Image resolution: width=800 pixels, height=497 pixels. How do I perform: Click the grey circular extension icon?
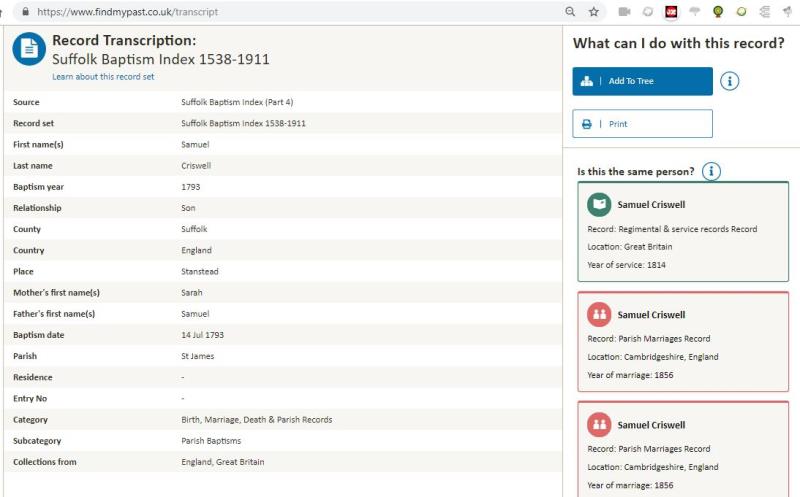[647, 11]
